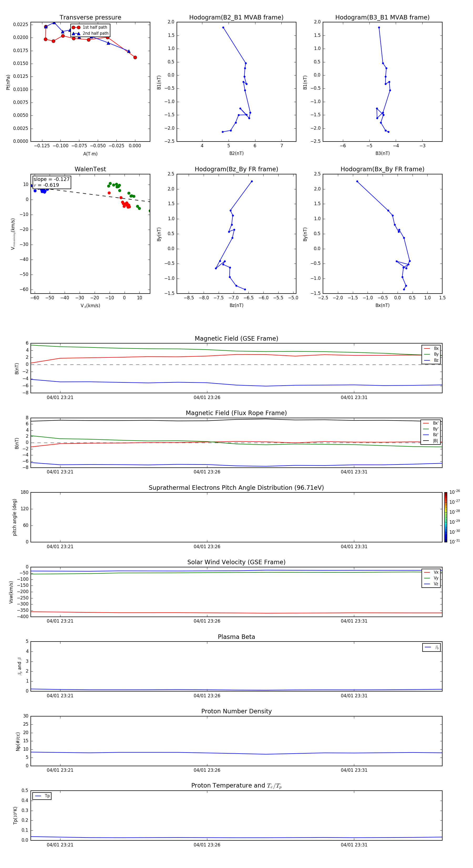Screen dimensions: 473x868
Task: Click '04/01 23:21' tick in Proton Temperature plot
Action: pyautogui.click(x=60, y=845)
